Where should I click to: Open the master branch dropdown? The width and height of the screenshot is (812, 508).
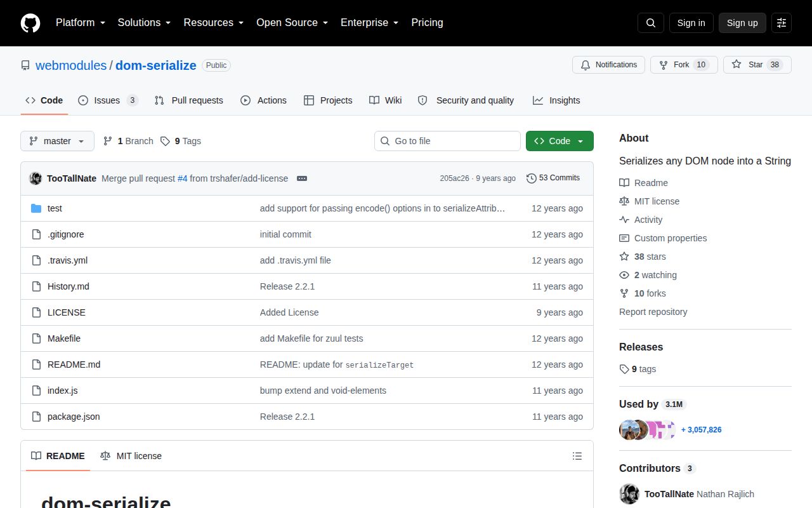click(57, 141)
